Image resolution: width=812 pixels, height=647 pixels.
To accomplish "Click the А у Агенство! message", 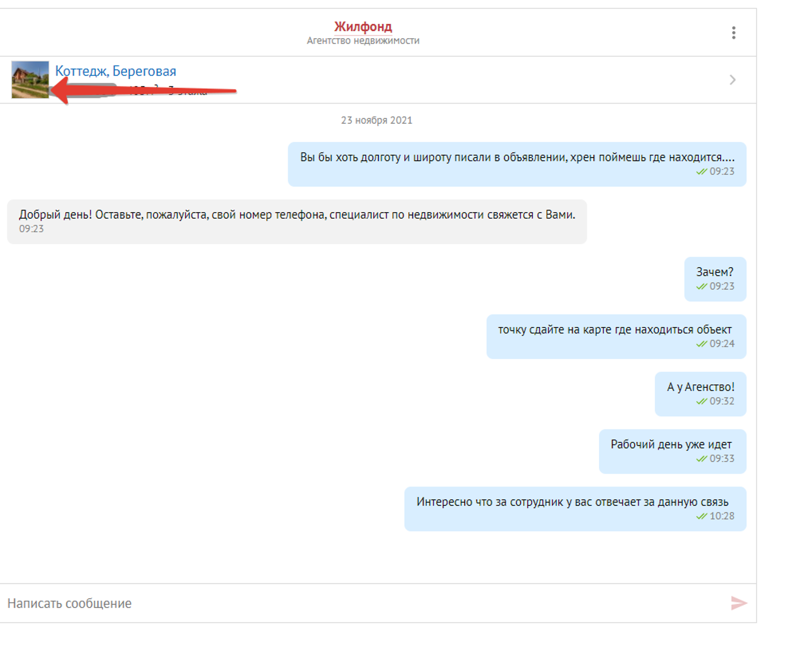I will [x=700, y=394].
